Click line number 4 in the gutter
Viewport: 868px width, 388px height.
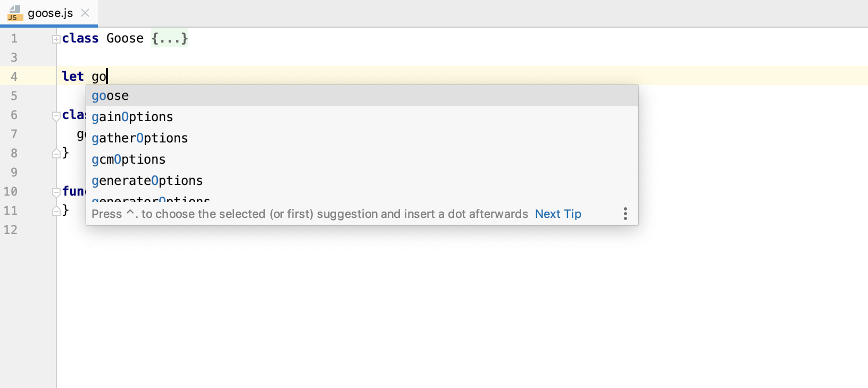(x=14, y=77)
